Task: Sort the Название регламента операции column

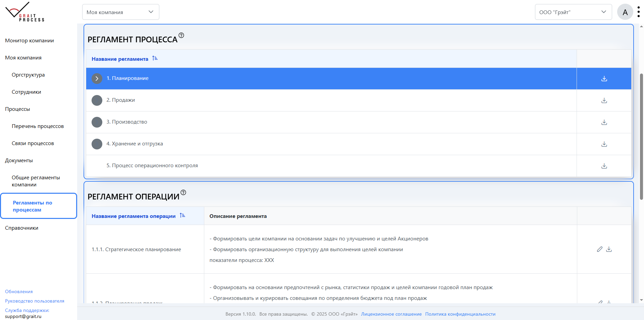Action: tap(183, 215)
